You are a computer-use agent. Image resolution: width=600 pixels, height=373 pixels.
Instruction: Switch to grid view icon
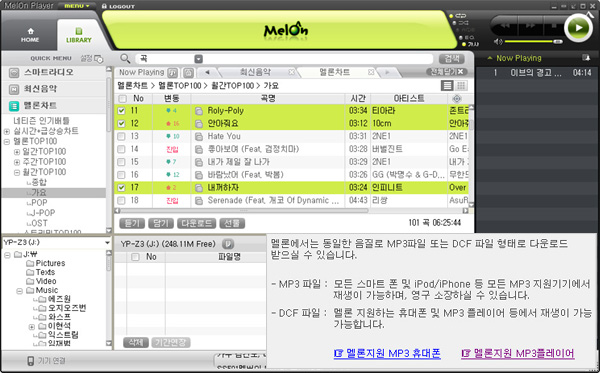(461, 85)
